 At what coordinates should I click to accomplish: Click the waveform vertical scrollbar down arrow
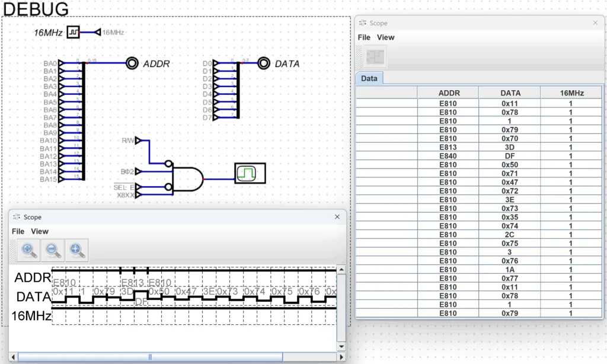coord(341,347)
